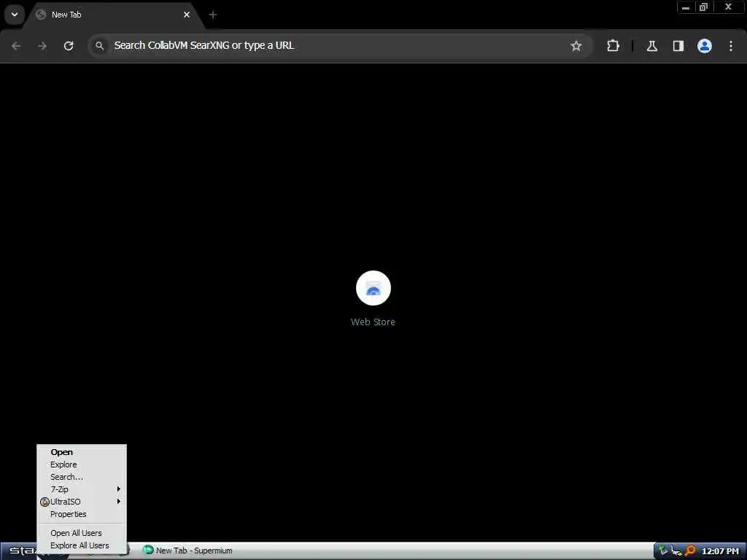Go back using the browser back arrow
The image size is (747, 560).
(x=16, y=46)
